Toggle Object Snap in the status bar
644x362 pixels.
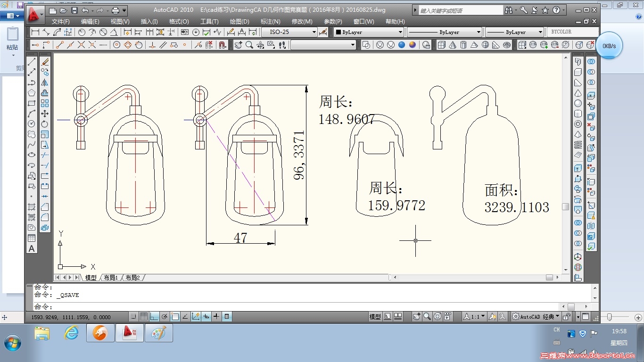point(175,317)
